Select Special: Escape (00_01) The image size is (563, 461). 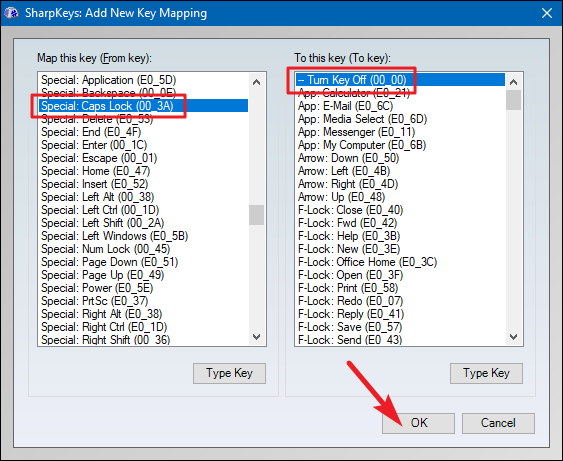143,158
